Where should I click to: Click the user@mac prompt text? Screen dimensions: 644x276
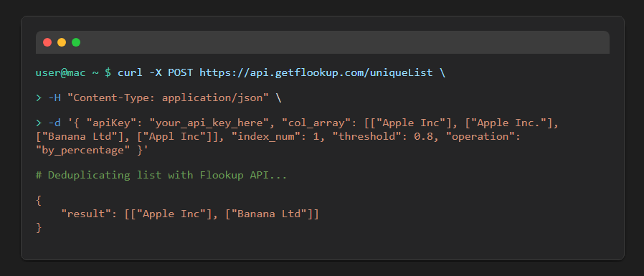[61, 72]
